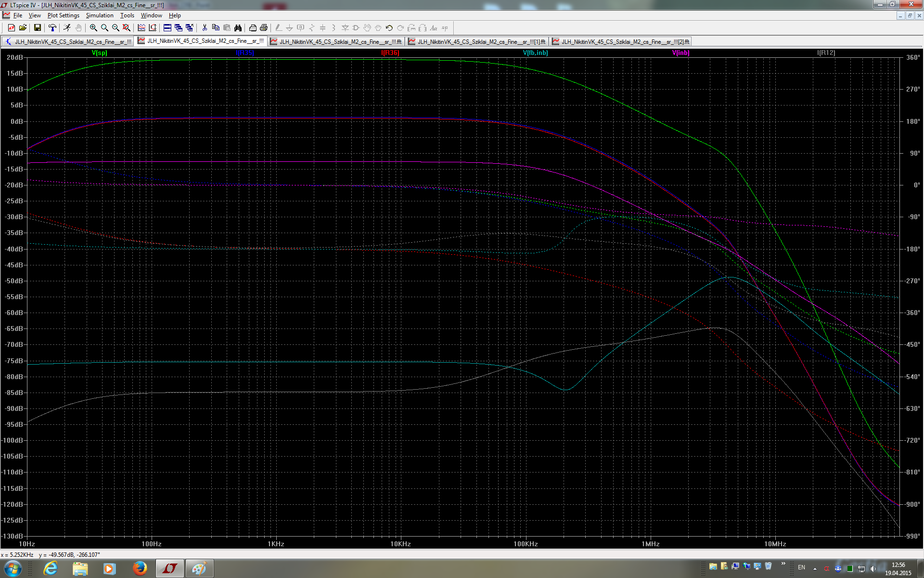The height and width of the screenshot is (578, 924).
Task: Click the Find binoculars icon
Action: click(238, 28)
